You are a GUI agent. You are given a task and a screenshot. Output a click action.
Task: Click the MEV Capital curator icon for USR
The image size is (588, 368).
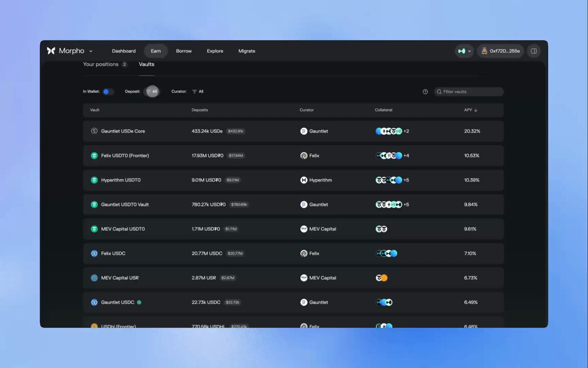(x=304, y=278)
